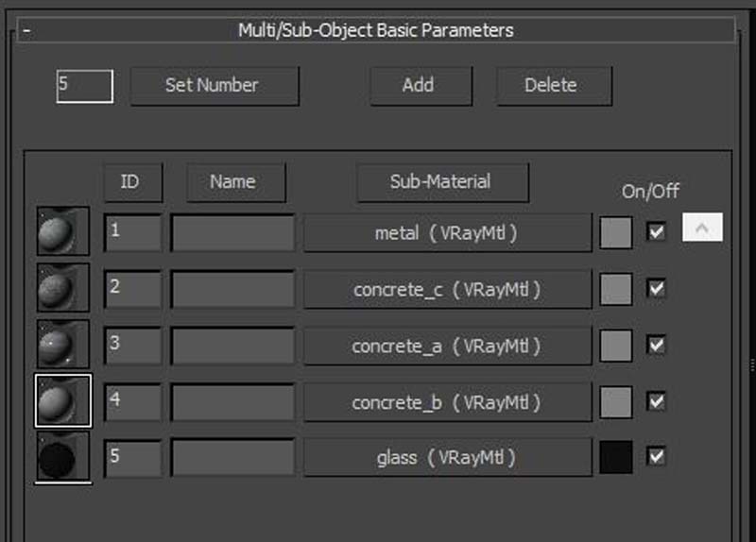This screenshot has height=542, width=756.
Task: Click the Set Number button
Action: coord(214,86)
